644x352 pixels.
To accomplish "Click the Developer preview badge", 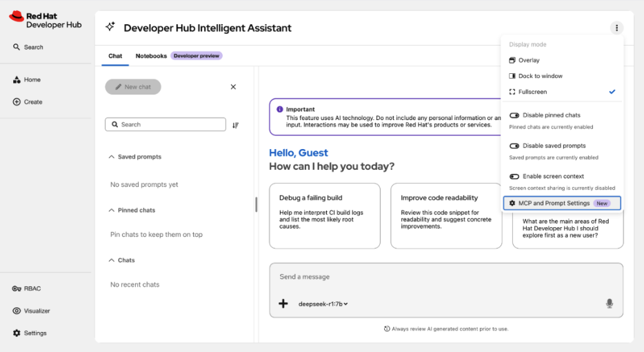I will (x=197, y=56).
